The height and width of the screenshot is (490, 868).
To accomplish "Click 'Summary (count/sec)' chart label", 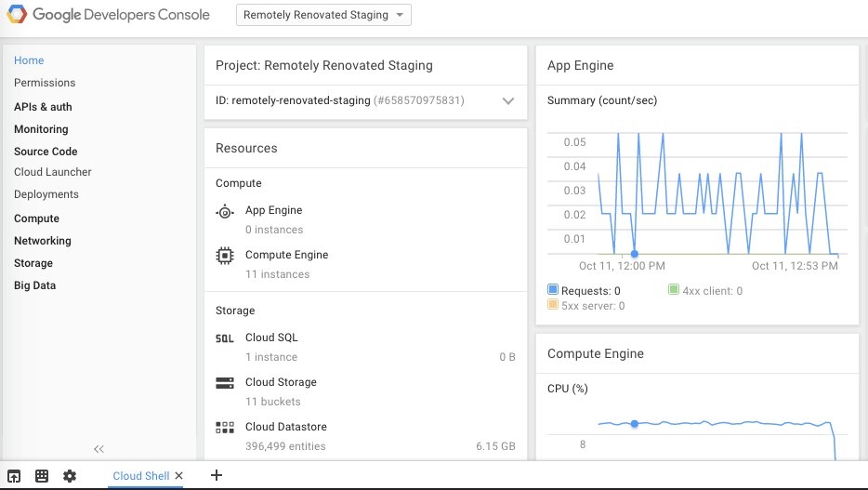I will (x=602, y=100).
